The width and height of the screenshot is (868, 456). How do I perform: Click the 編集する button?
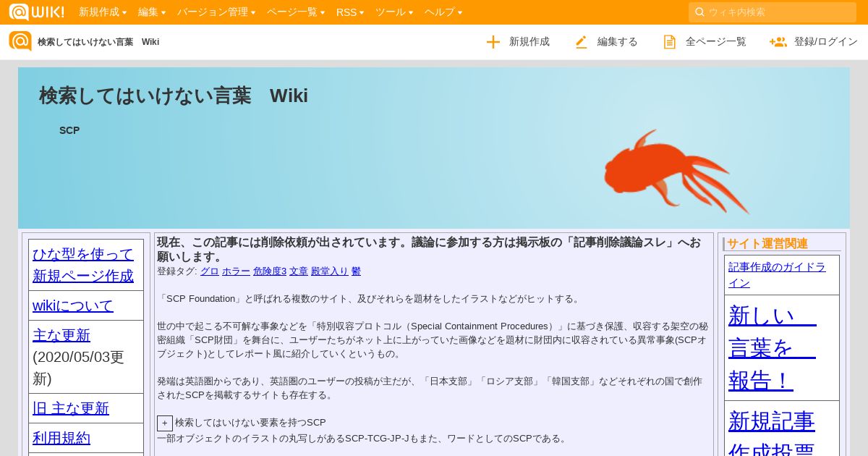point(606,42)
